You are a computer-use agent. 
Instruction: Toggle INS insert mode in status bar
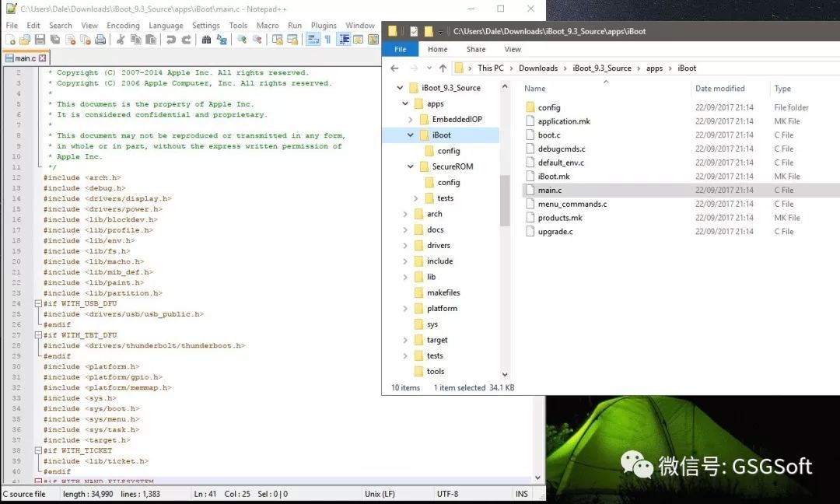pos(522,494)
